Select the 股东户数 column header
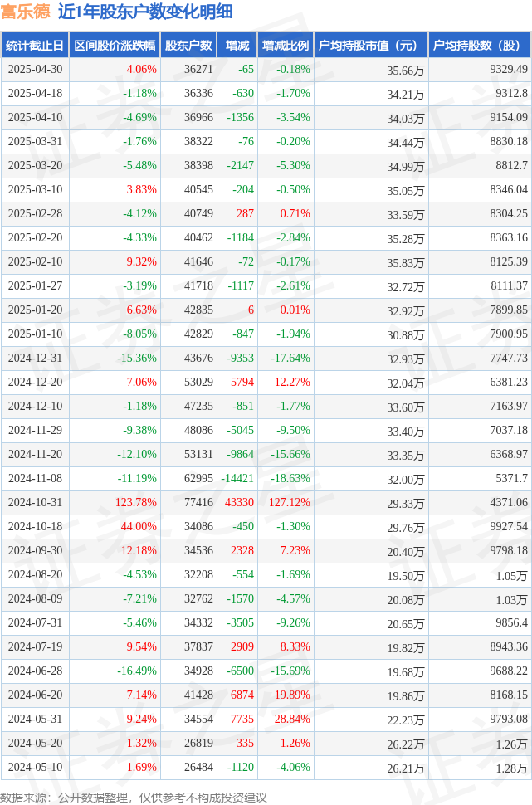The height and width of the screenshot is (805, 532). [188, 46]
